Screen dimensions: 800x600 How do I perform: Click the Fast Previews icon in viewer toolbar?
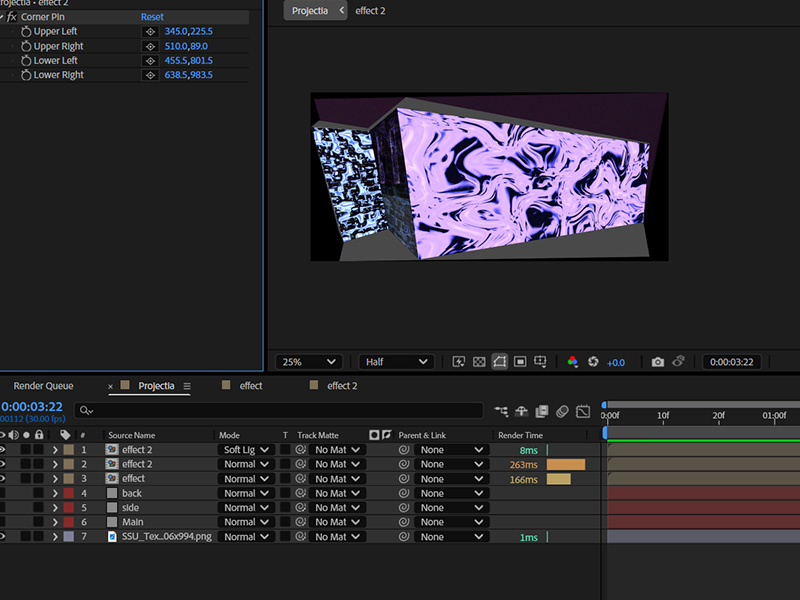pos(459,362)
